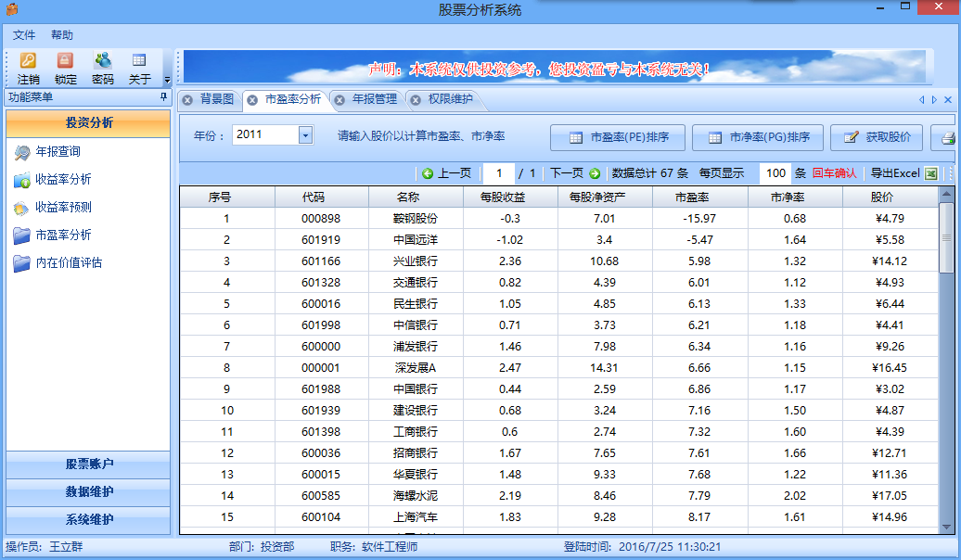Sort by the 每股净资产 column header
The image size is (961, 560).
click(605, 197)
